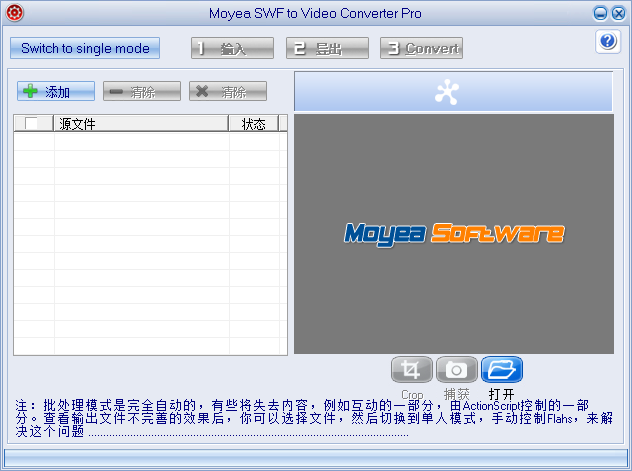
Task: Click the minus 清除 remove button
Action: [142, 91]
